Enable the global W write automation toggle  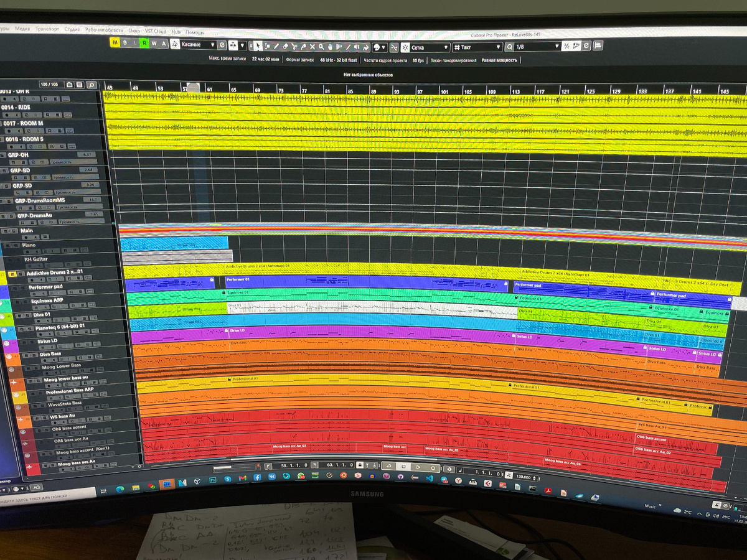click(153, 44)
